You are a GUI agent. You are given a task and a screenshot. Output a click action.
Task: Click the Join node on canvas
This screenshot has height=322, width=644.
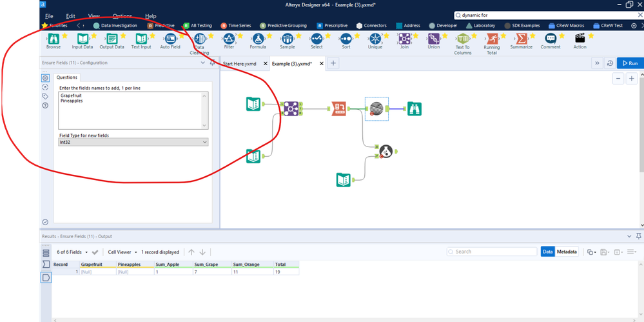point(291,108)
